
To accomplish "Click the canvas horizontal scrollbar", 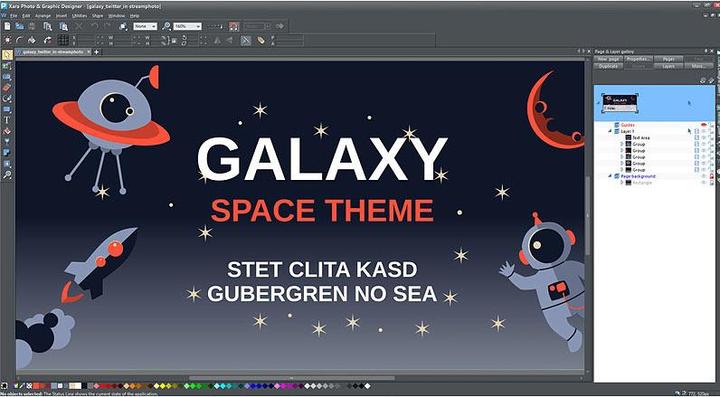I will tap(291, 379).
